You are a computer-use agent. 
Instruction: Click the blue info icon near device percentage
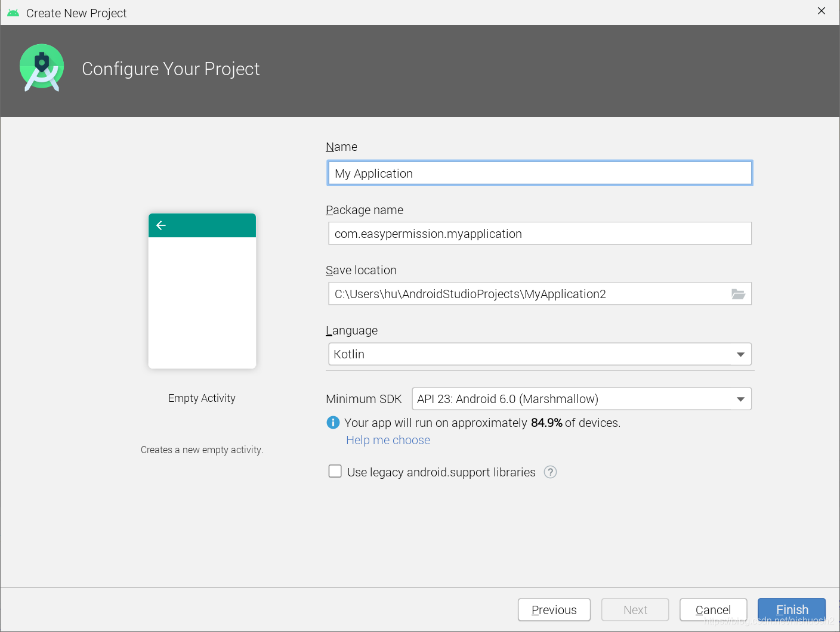[x=333, y=423]
